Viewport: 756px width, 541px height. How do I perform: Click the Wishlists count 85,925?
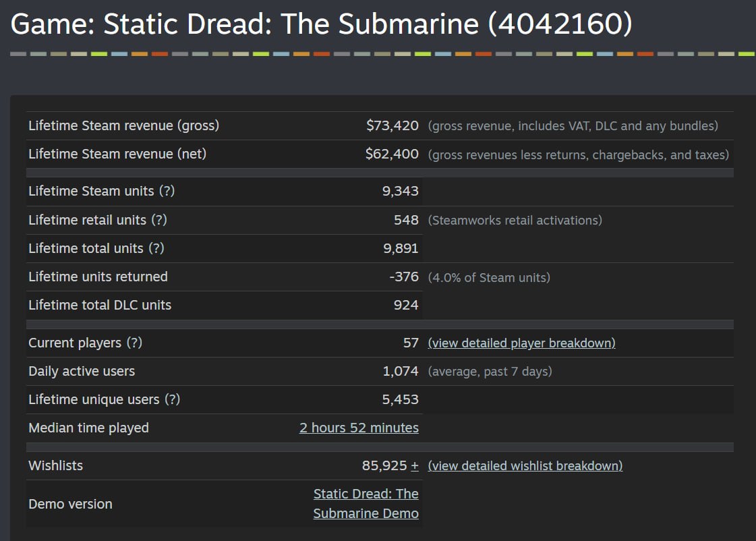coord(384,465)
